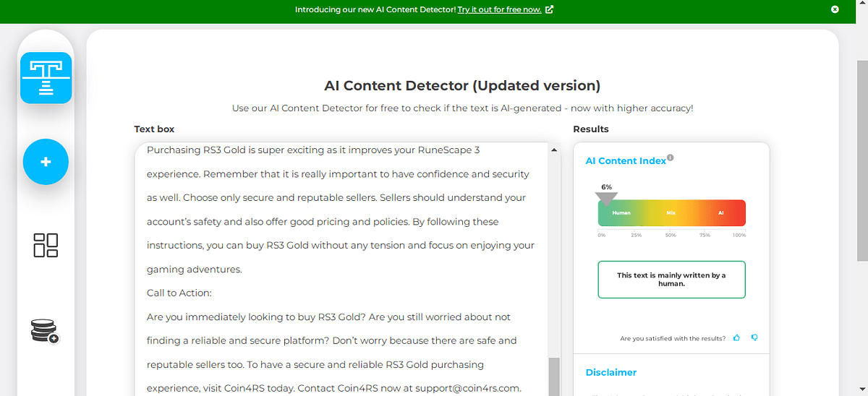Viewport: 868px width, 396px height.
Task: Click the blue plus button in sidebar
Action: point(46,162)
